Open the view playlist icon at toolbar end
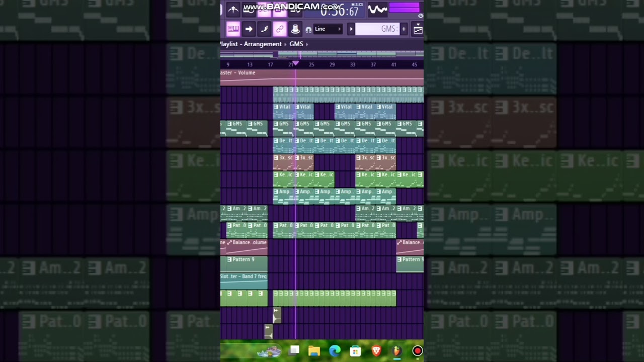This screenshot has height=362, width=644. point(418,30)
